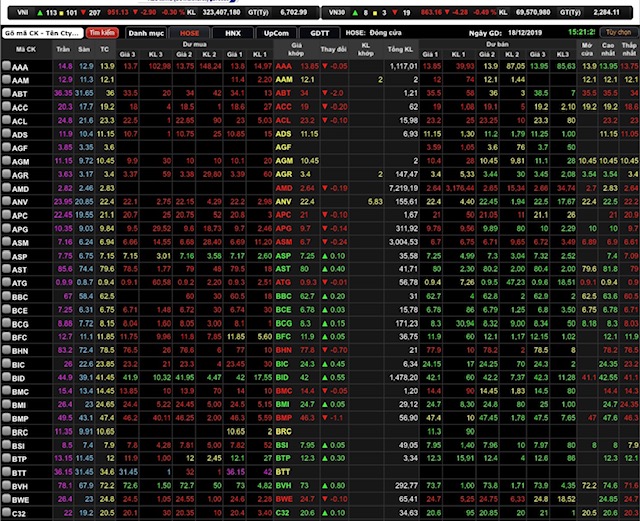
Task: Open the HOSE tab
Action: [189, 33]
